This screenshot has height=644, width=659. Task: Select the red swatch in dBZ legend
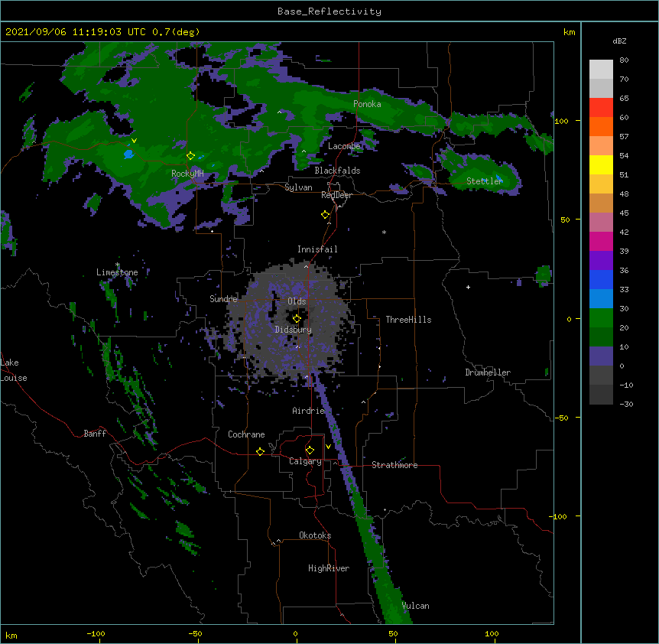pyautogui.click(x=601, y=108)
